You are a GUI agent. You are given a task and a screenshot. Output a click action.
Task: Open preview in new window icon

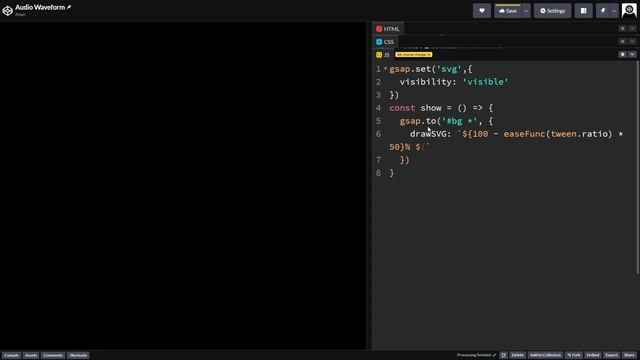click(503, 355)
